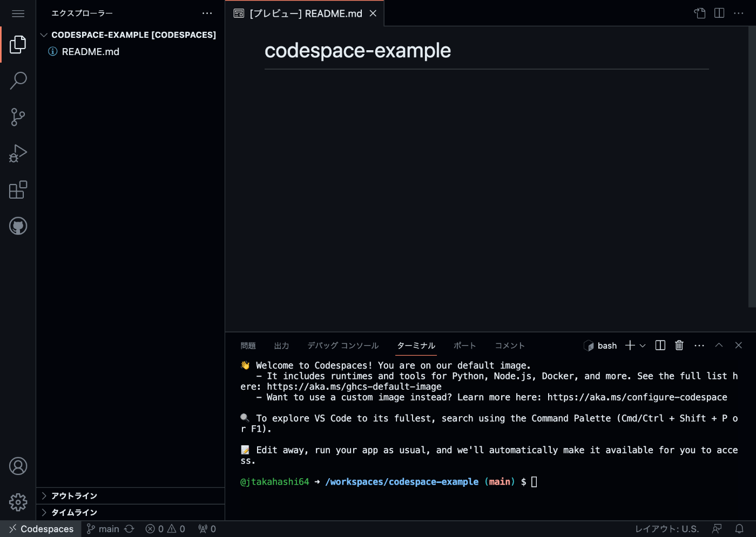Split the editor to the right
The height and width of the screenshot is (537, 756).
719,13
